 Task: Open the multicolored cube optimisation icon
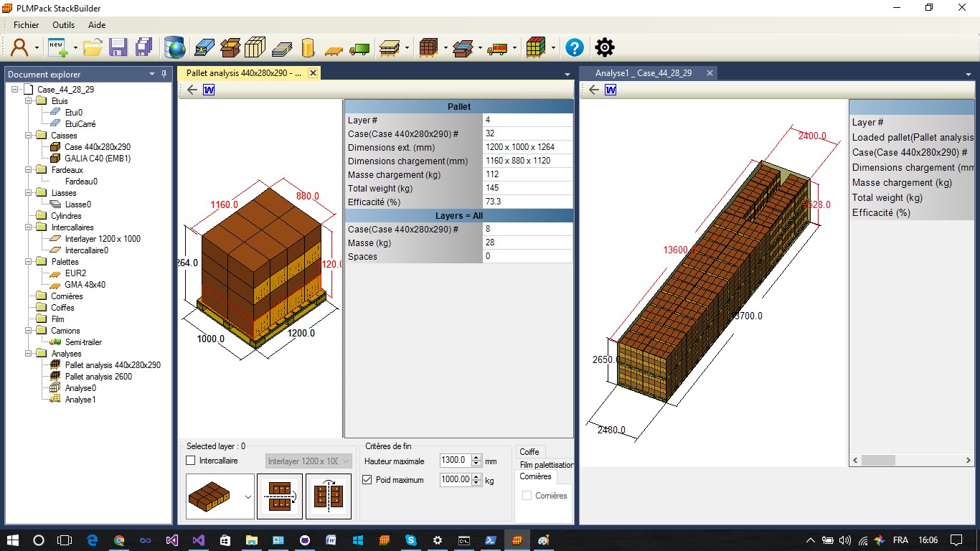[x=536, y=48]
